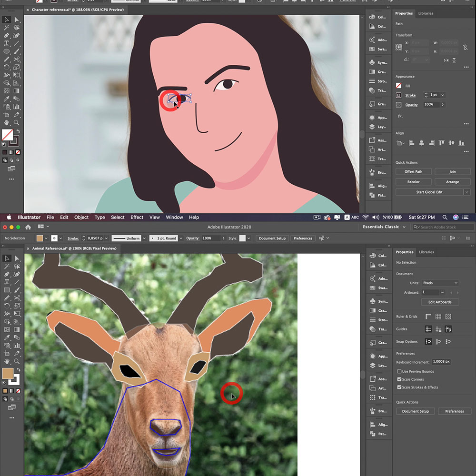Image resolution: width=476 pixels, height=476 pixels.
Task: Enable Use Preview Bounds checkbox
Action: [x=399, y=371]
